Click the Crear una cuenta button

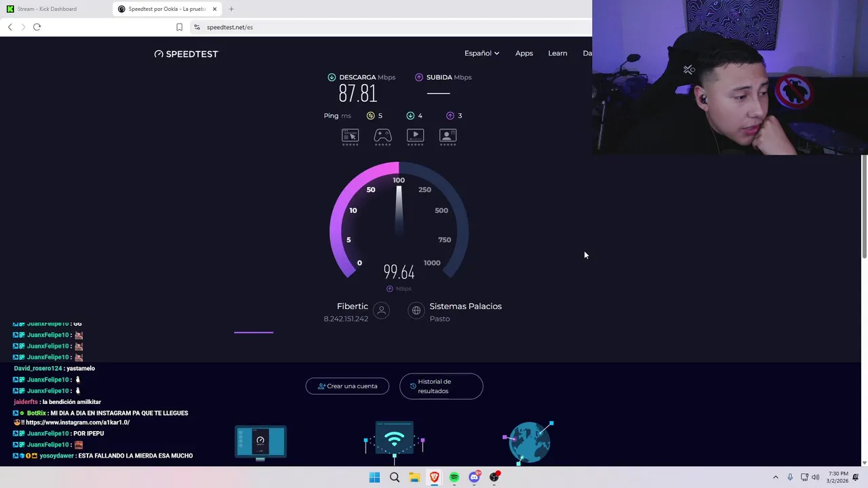347,386
